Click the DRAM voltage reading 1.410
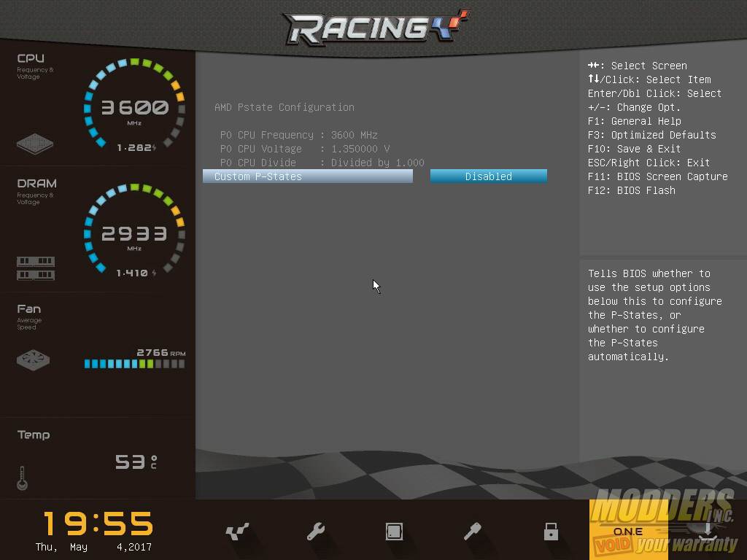This screenshot has width=747, height=560. [136, 273]
